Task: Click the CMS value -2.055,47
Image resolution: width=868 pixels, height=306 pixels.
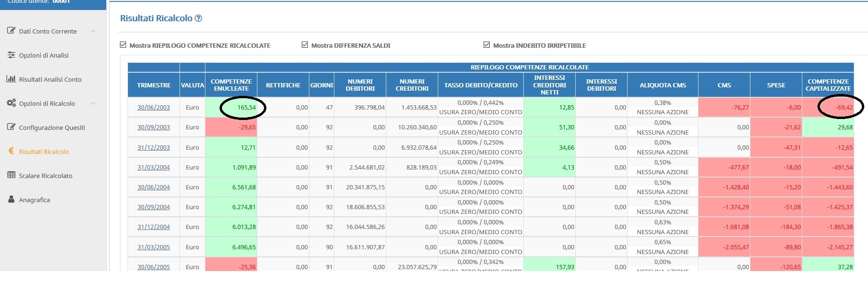Action: point(736,247)
